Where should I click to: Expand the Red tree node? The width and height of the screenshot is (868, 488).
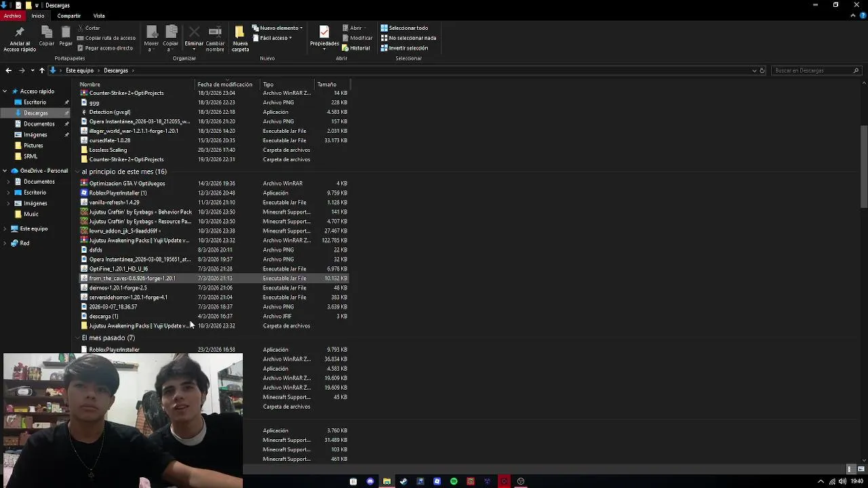pyautogui.click(x=5, y=243)
